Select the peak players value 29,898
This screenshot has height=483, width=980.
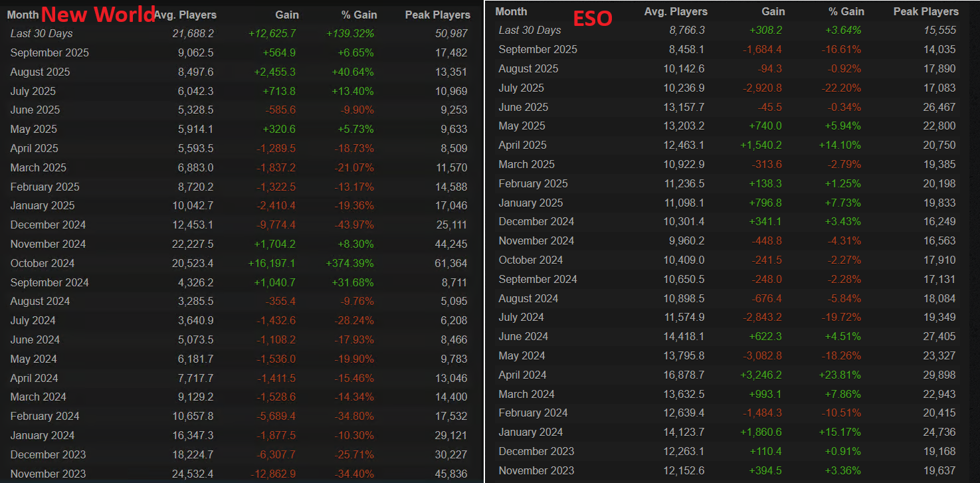[x=941, y=375]
